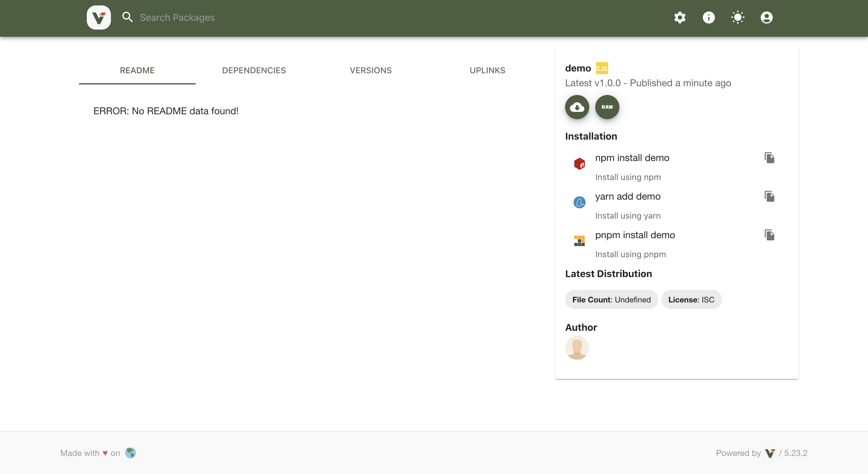Screen dimensions: 868x474
Task: Click the search magnifier icon
Action: (127, 17)
